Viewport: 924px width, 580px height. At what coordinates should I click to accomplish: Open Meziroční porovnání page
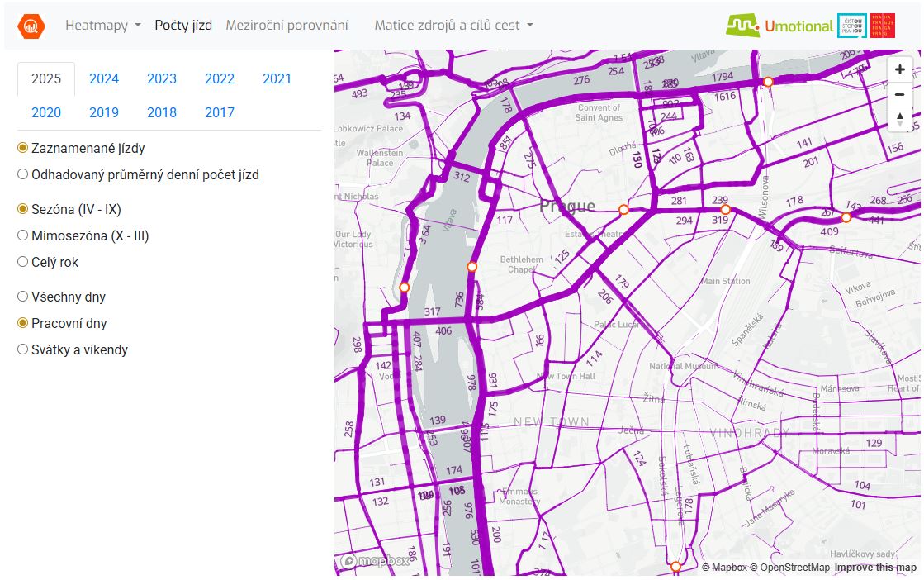tap(287, 26)
